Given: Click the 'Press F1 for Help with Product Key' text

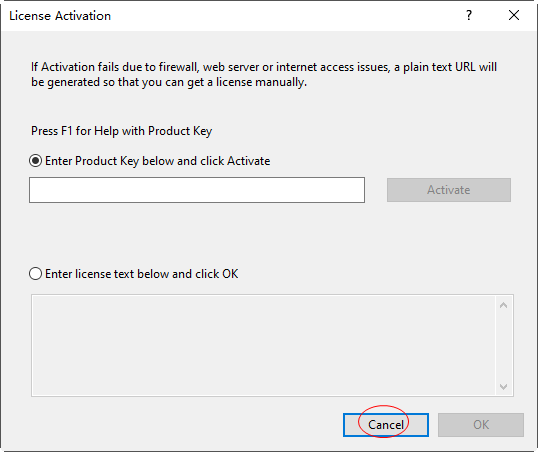Looking at the screenshot, I should tap(121, 131).
